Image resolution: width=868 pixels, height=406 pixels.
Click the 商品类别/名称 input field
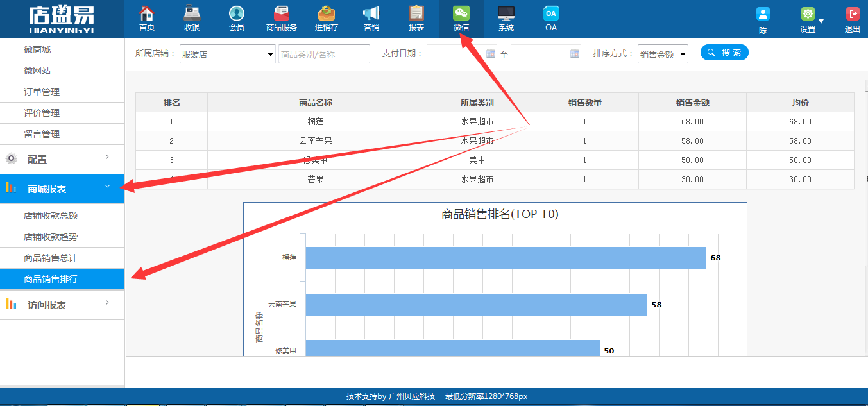click(324, 55)
